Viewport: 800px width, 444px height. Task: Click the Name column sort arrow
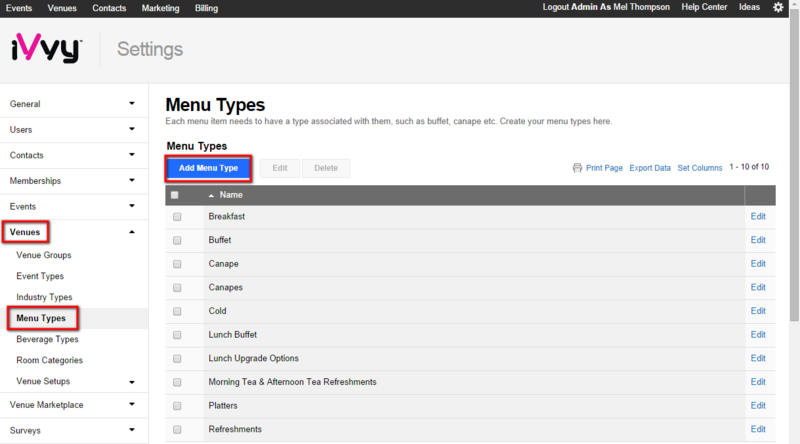[x=211, y=195]
